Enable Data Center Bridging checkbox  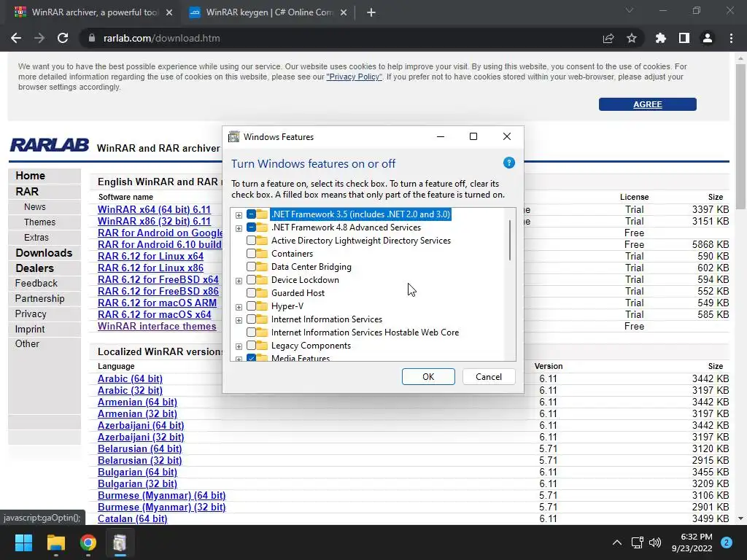[251, 267]
